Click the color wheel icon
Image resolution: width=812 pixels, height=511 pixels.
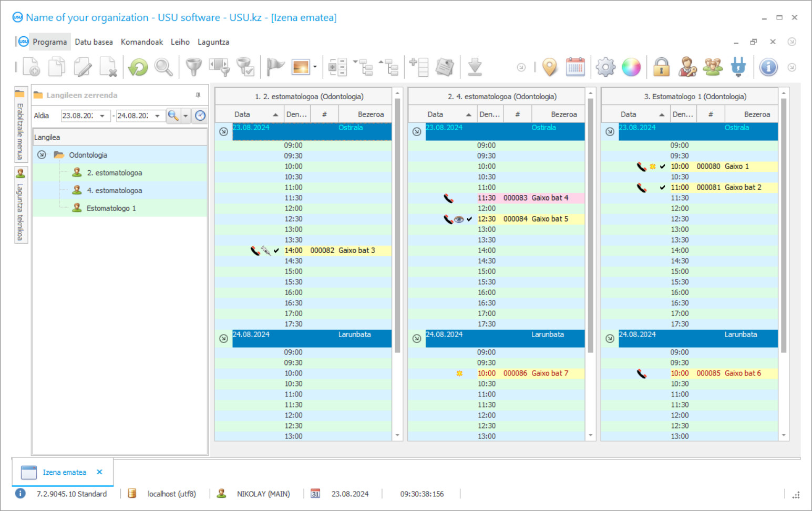(631, 67)
